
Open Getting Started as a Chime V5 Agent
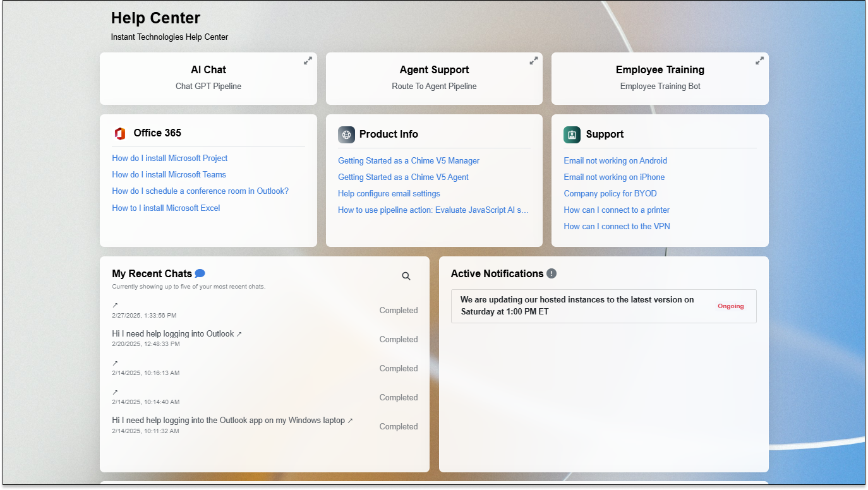pyautogui.click(x=403, y=177)
